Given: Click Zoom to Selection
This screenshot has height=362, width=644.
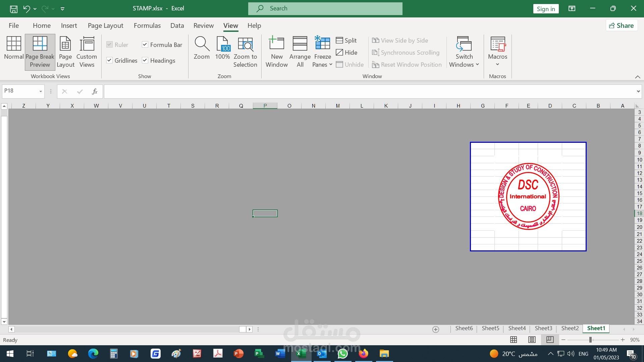Looking at the screenshot, I should click(245, 52).
